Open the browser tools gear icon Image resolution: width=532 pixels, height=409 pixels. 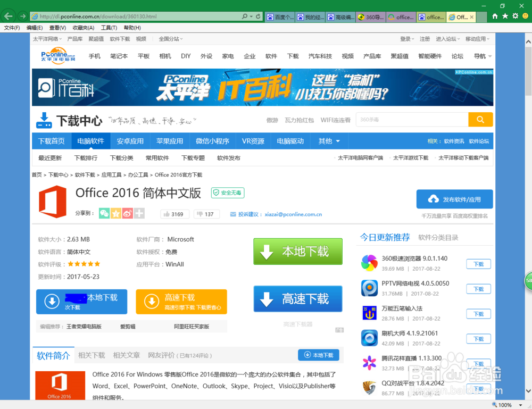(516, 16)
